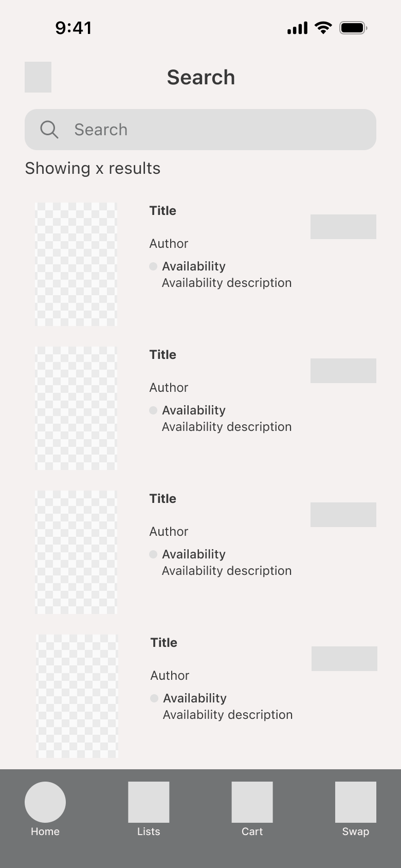Click the availability dot on second result
The width and height of the screenshot is (401, 868).
[153, 410]
